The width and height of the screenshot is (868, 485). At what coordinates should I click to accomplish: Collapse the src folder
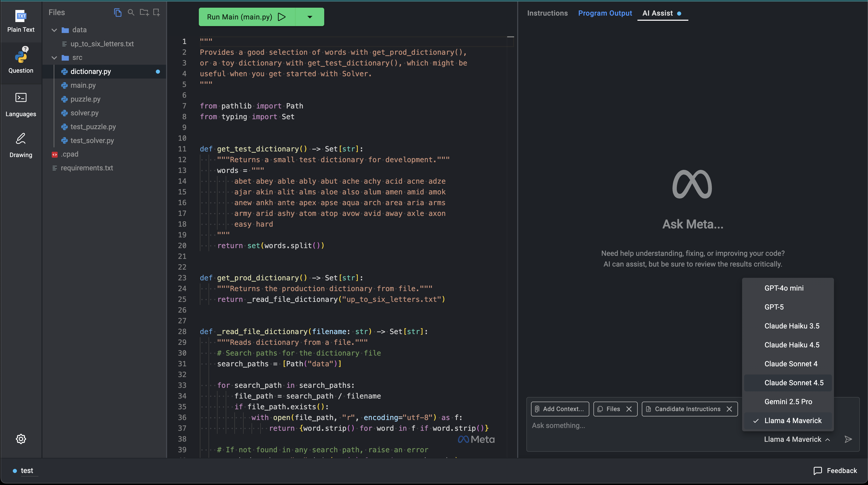[x=54, y=58]
